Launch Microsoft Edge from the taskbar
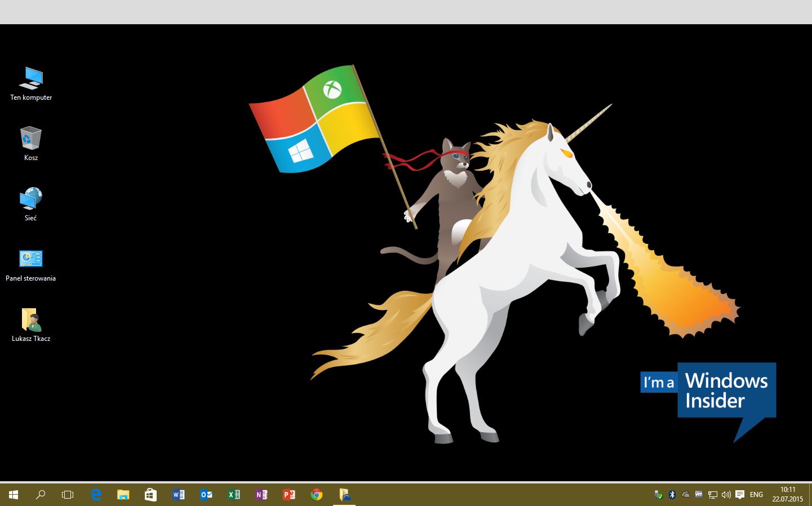812x506 pixels. [x=96, y=495]
